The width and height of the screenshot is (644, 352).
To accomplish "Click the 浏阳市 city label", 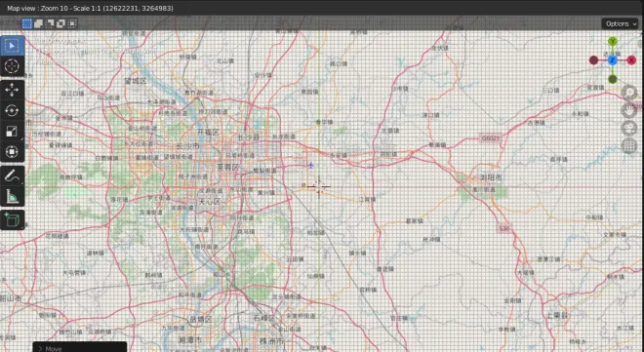I will 491,177.
